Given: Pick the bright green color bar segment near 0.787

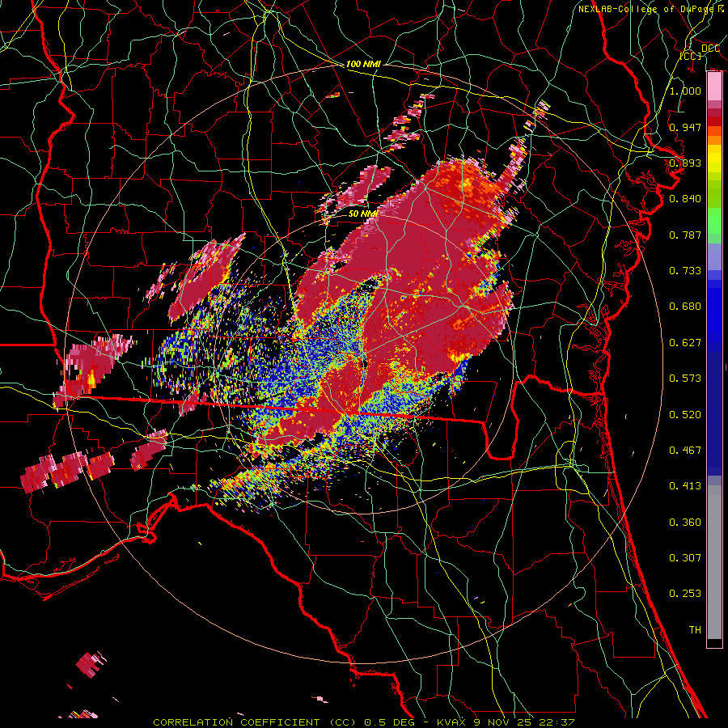Looking at the screenshot, I should (x=714, y=221).
